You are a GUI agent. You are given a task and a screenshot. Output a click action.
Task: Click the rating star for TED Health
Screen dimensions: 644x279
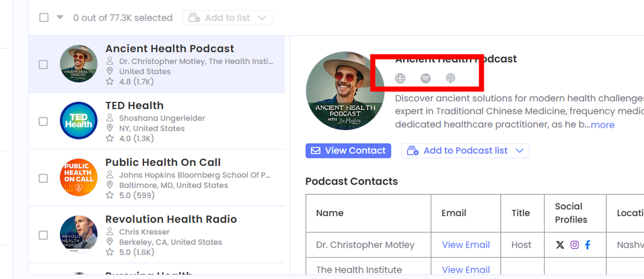click(x=109, y=138)
